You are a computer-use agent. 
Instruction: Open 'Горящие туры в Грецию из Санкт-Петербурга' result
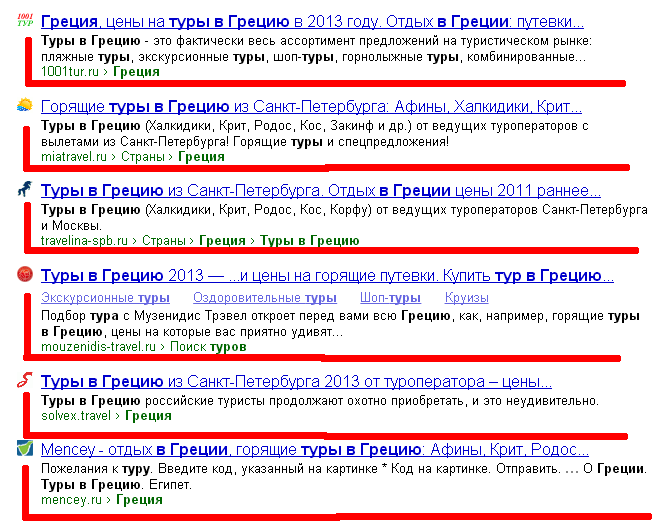(x=311, y=106)
